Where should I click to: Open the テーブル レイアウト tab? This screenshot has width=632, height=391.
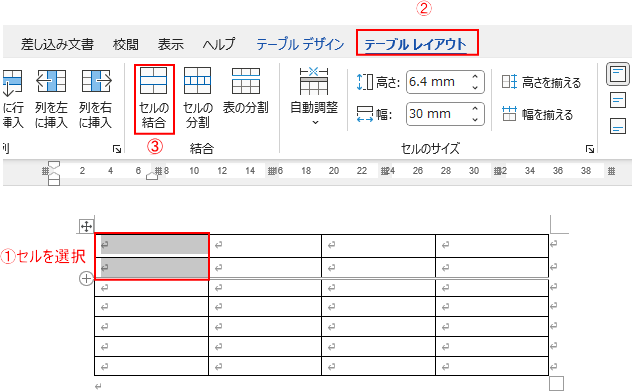[416, 44]
